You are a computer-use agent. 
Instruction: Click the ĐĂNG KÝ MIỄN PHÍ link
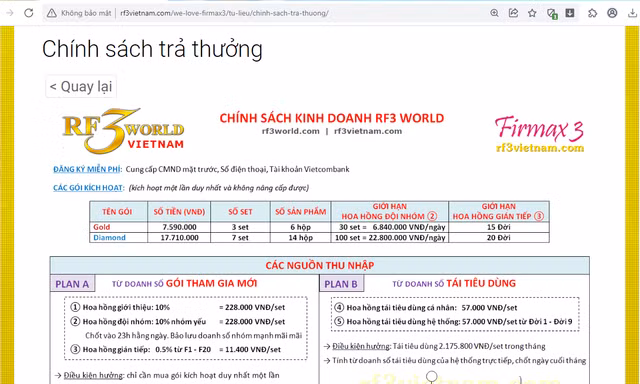[x=87, y=169]
